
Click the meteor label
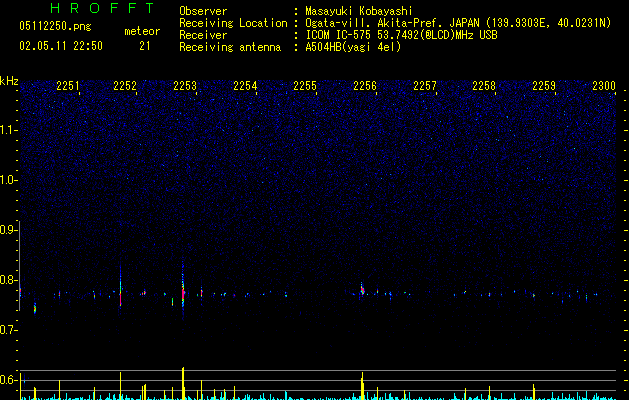click(x=142, y=31)
